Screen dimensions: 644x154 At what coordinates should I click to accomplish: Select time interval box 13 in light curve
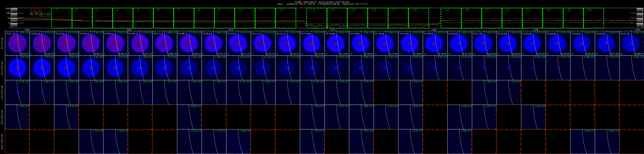(x=317, y=18)
